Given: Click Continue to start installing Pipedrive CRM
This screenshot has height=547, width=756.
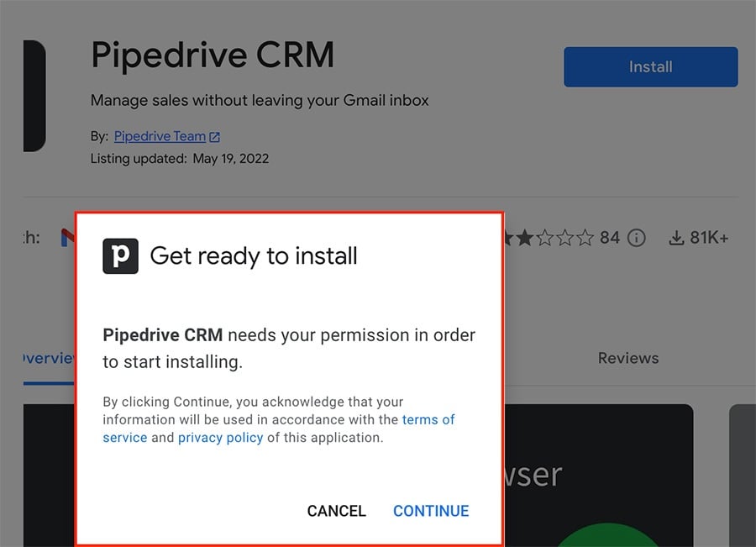Looking at the screenshot, I should 431,511.
